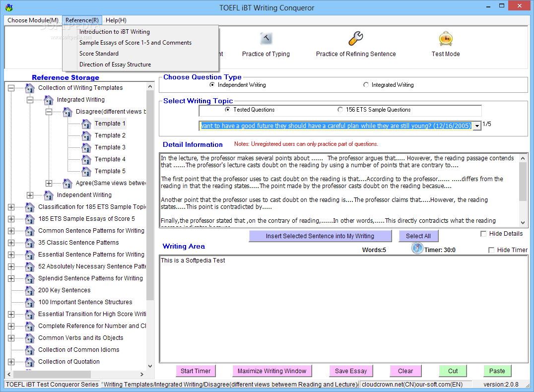Click the Select All button

point(418,236)
